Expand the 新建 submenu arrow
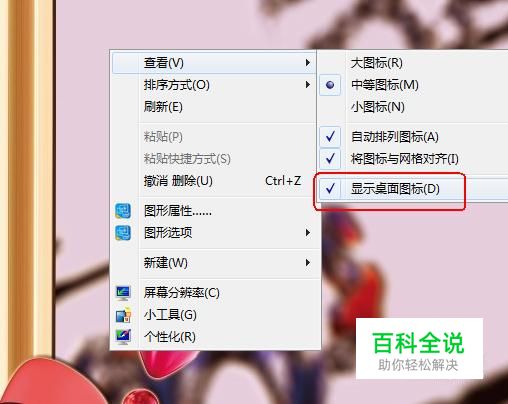The height and width of the screenshot is (404, 508). pyautogui.click(x=307, y=263)
